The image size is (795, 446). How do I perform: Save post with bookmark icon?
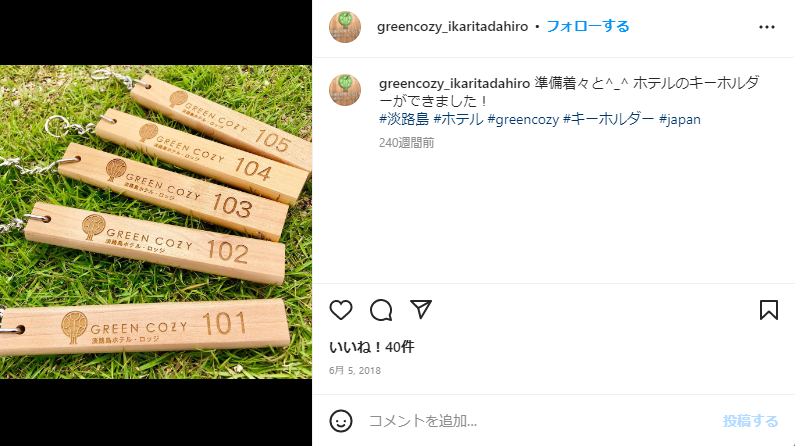(x=769, y=310)
